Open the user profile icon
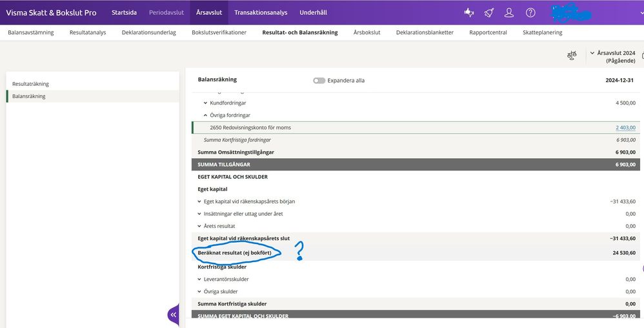644x328 pixels. tap(509, 13)
